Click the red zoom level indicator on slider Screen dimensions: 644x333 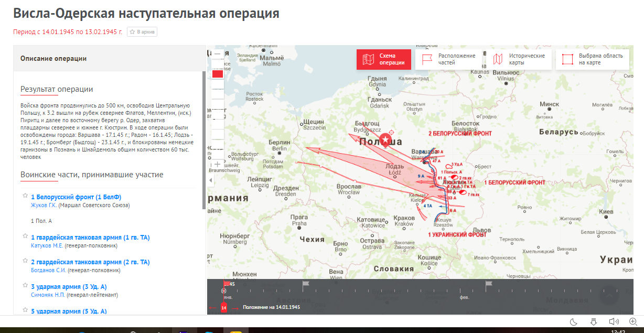(218, 74)
